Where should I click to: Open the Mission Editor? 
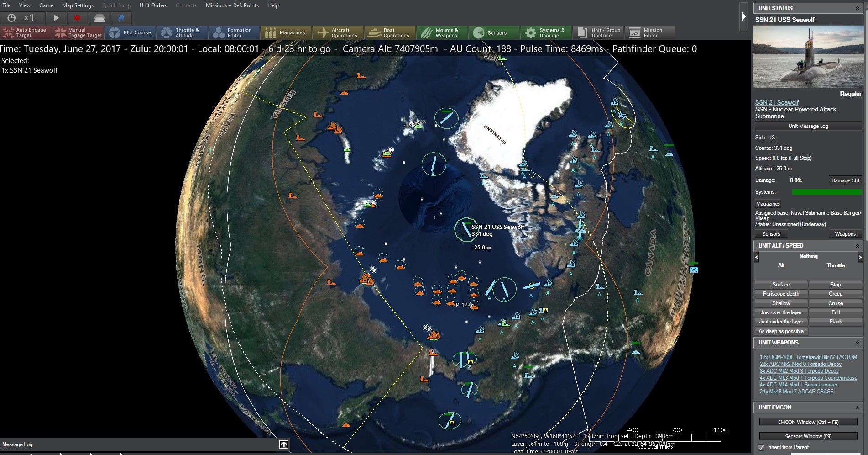(650, 32)
